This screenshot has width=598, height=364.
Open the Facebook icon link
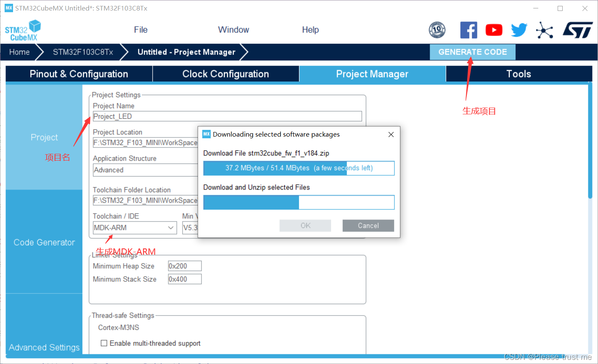[468, 30]
